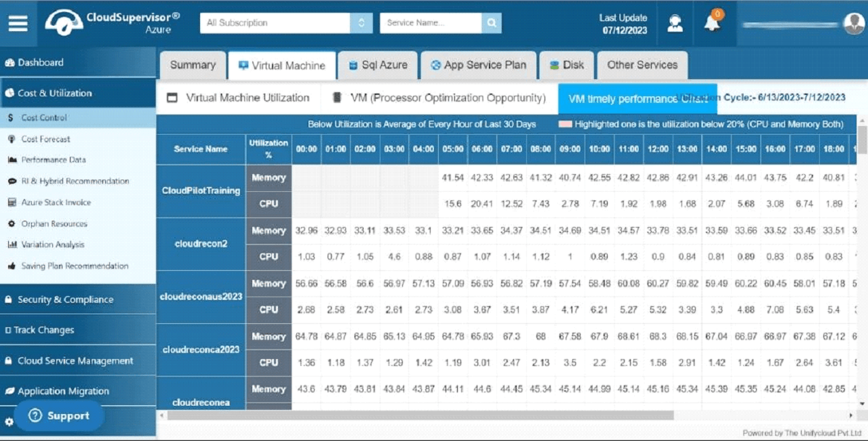Click the cloudrecon2 service name cell

tap(201, 244)
